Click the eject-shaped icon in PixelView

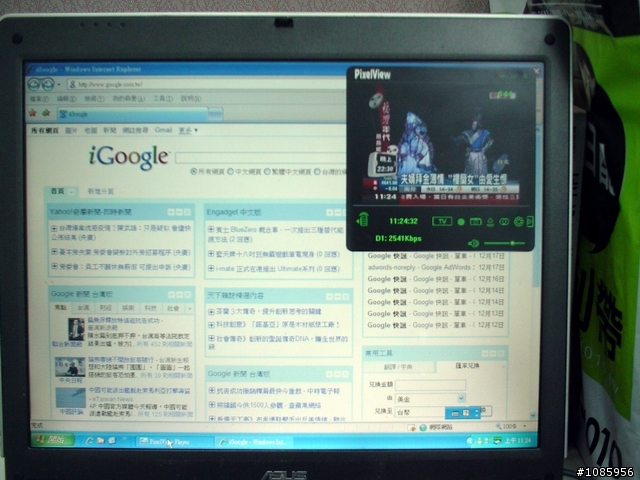coord(490,222)
